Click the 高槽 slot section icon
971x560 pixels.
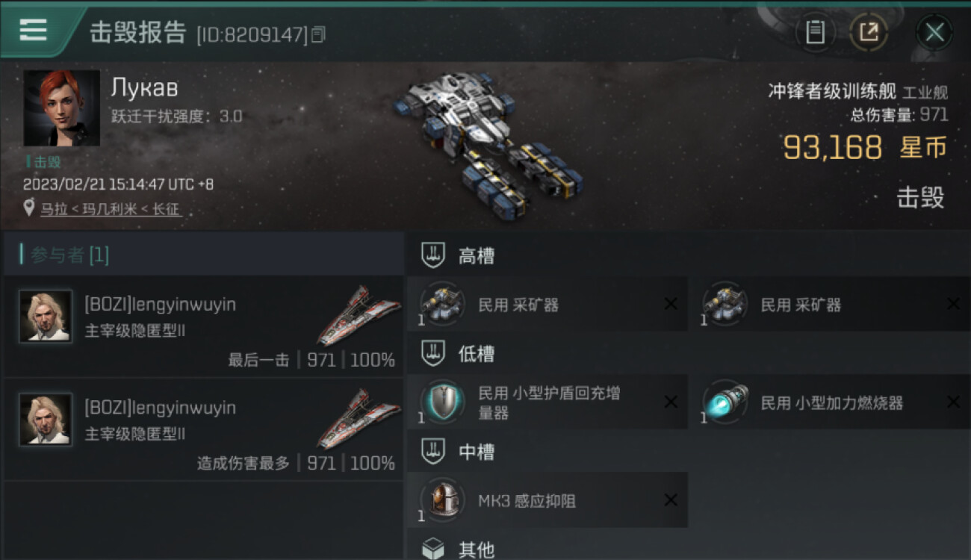(433, 256)
